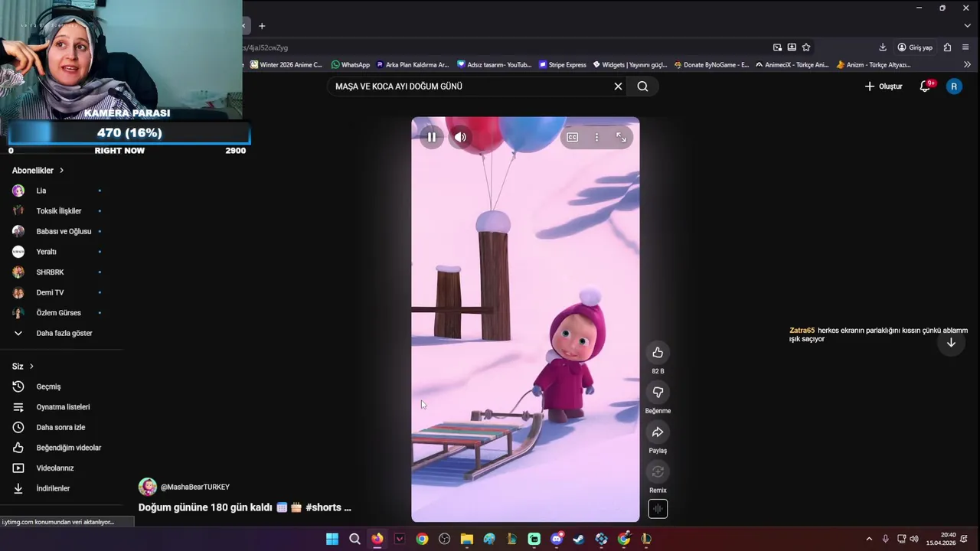Bookmark this page with the star icon
Viewport: 980px width, 551px height.
tap(806, 47)
